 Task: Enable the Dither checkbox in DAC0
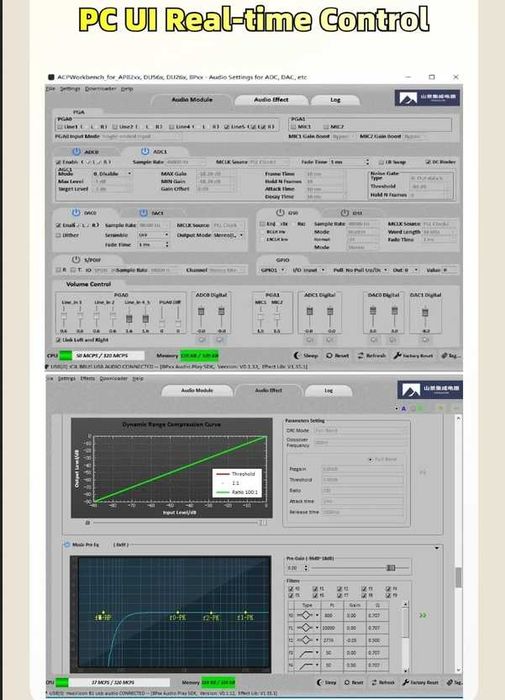point(58,235)
